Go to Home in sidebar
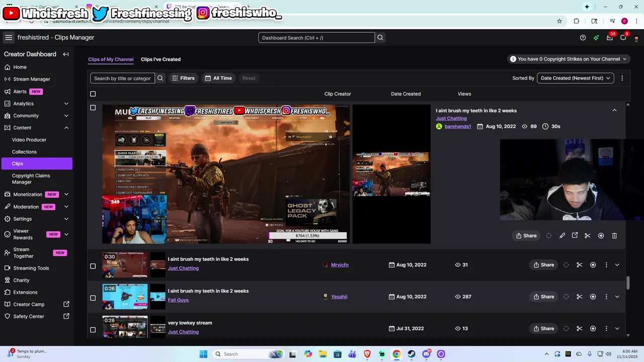Screen dimensions: 644x362 (20, 67)
